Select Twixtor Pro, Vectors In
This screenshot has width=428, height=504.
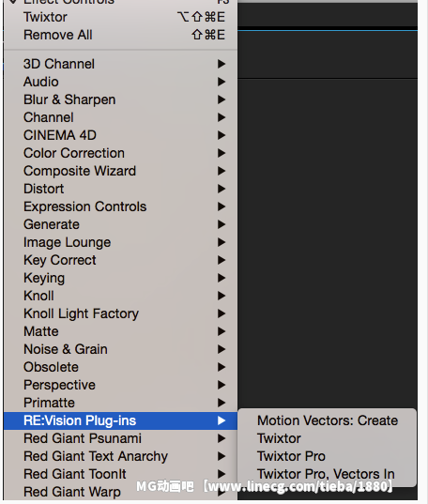click(327, 474)
